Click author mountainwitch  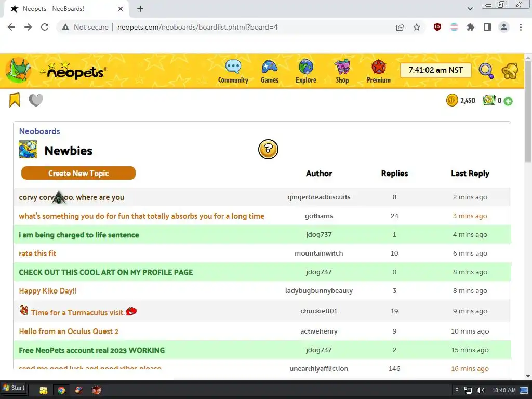click(318, 253)
